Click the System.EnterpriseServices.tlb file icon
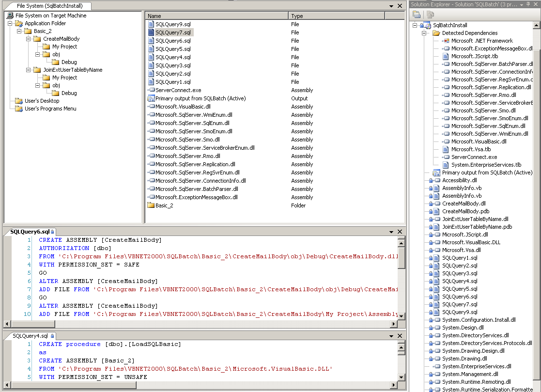Screen dimensions: 541x392 446,165
